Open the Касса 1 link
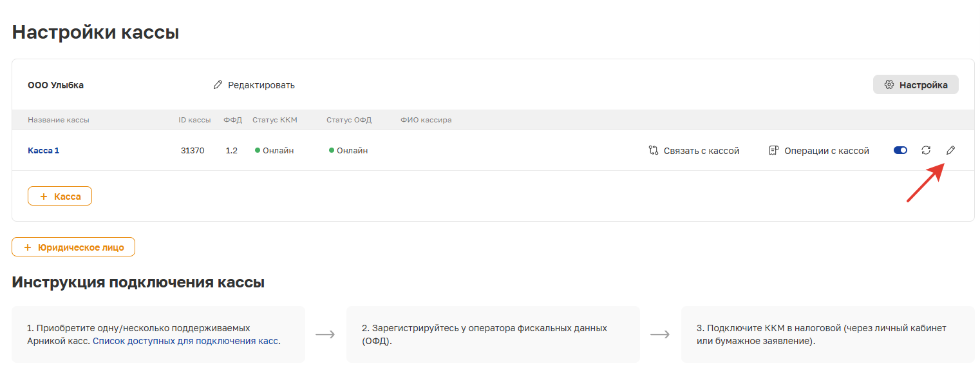This screenshot has width=980, height=366. tap(43, 150)
